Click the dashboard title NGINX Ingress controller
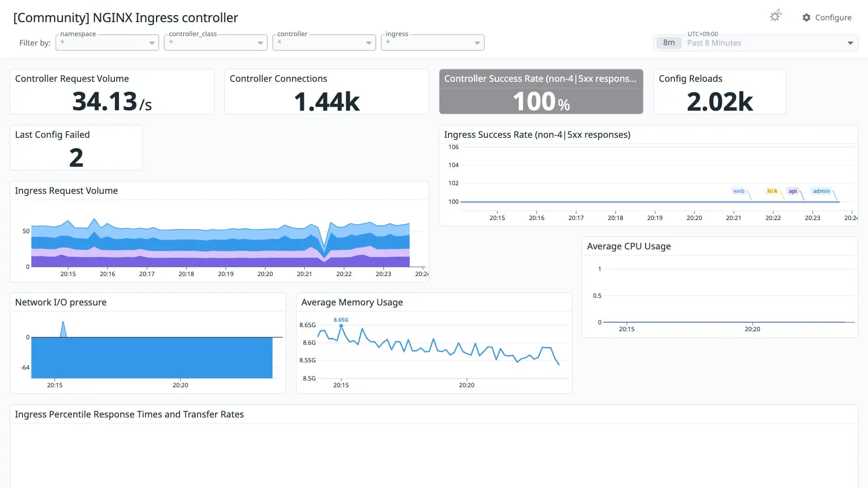The height and width of the screenshot is (488, 868). (126, 18)
